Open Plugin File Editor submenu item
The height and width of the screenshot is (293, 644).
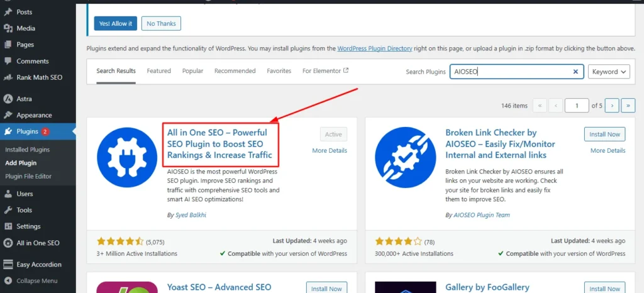[x=28, y=177]
